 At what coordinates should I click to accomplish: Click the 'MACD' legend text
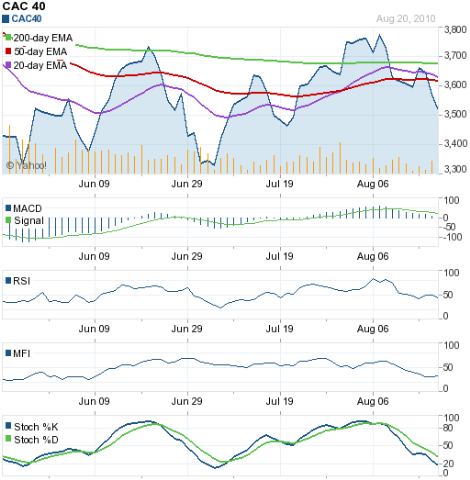(x=28, y=209)
